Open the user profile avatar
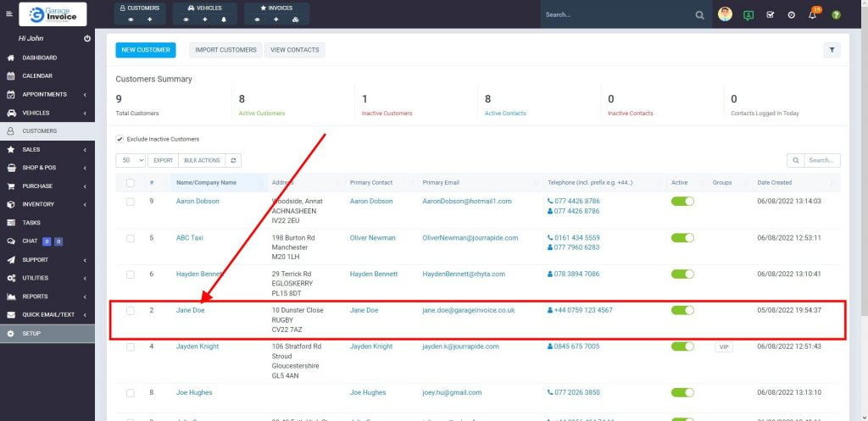Viewport: 868px width, 421px height. coord(725,14)
